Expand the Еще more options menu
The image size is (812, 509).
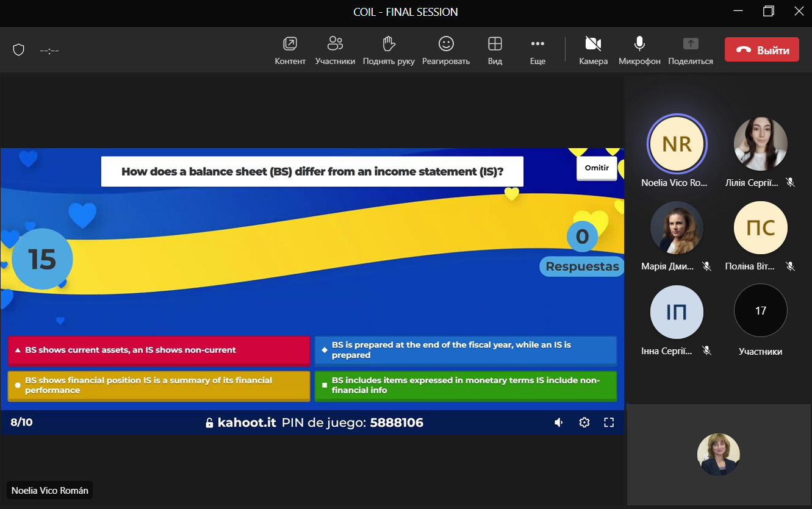[x=537, y=50]
